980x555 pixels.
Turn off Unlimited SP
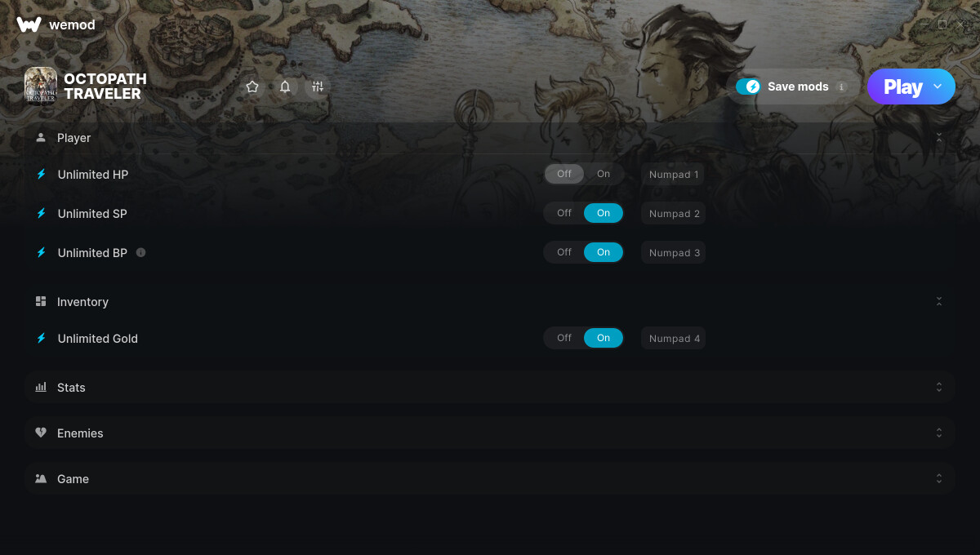point(564,213)
